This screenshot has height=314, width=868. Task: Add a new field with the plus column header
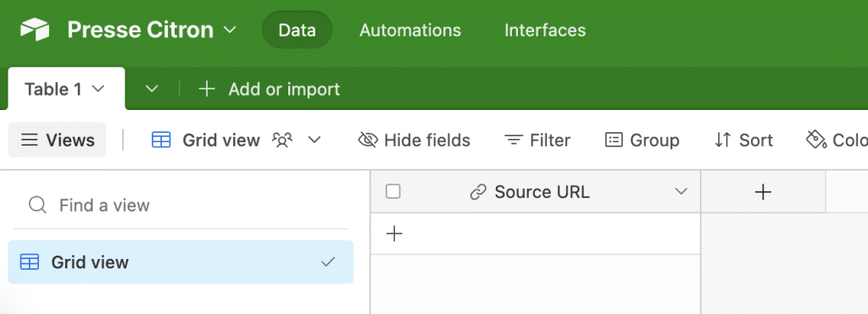pyautogui.click(x=763, y=192)
